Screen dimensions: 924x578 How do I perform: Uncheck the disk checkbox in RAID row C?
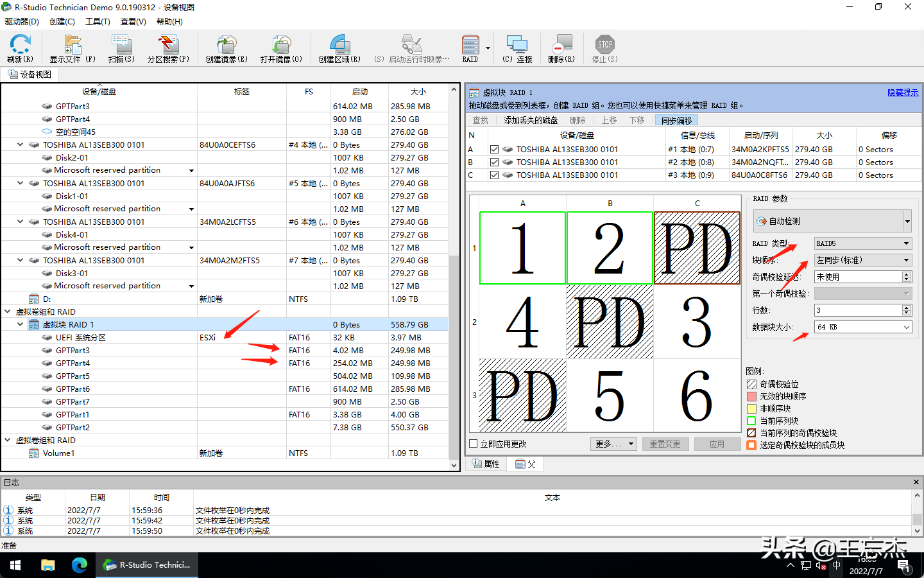pos(494,175)
